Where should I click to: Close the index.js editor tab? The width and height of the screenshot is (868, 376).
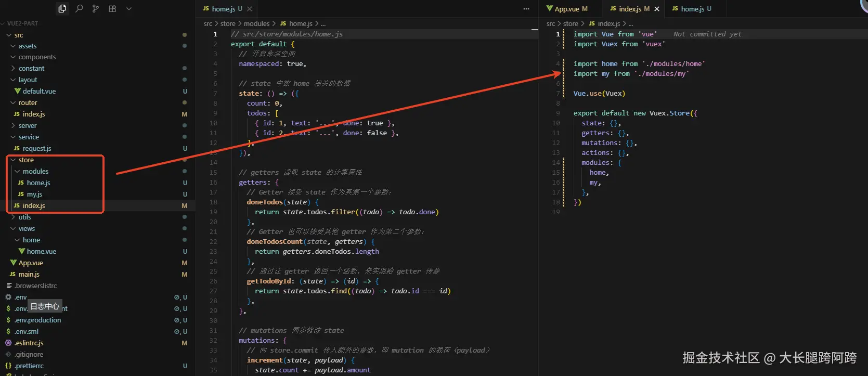point(657,9)
